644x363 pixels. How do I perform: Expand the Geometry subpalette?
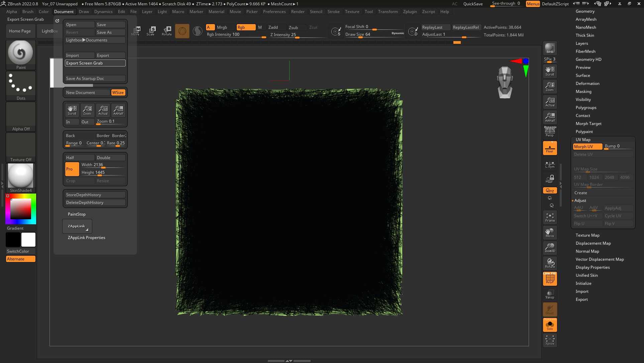point(585,11)
